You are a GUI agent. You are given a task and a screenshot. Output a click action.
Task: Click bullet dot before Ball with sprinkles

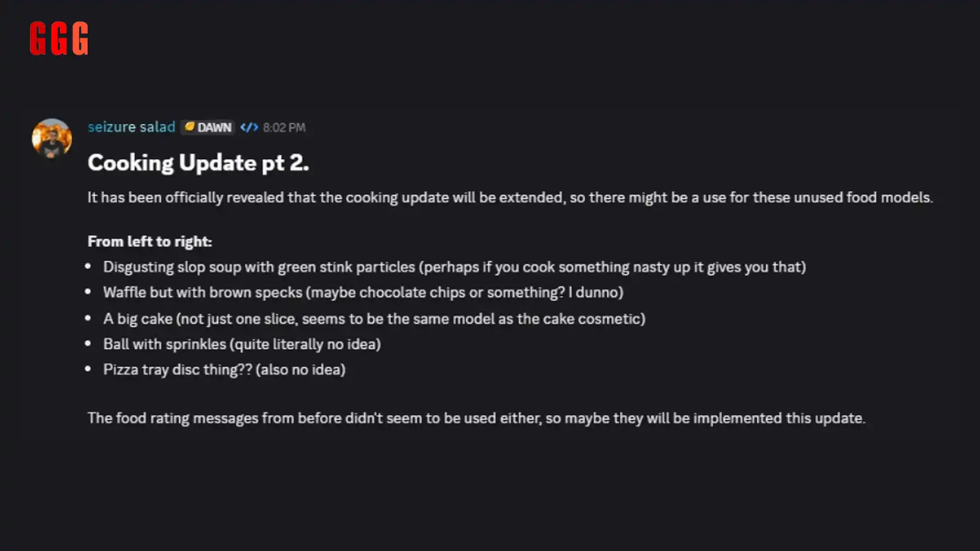[88, 343]
